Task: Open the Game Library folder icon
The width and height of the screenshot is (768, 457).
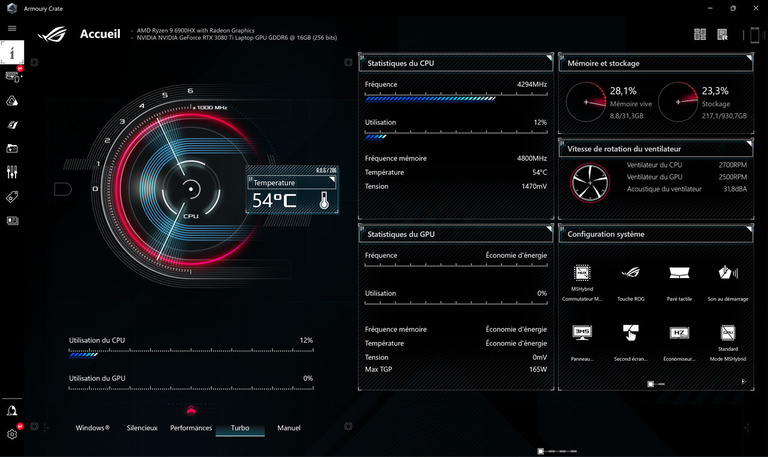Action: click(x=12, y=148)
